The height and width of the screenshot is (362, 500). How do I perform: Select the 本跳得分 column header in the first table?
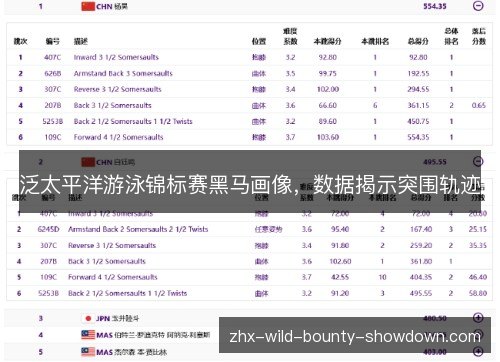coord(328,41)
